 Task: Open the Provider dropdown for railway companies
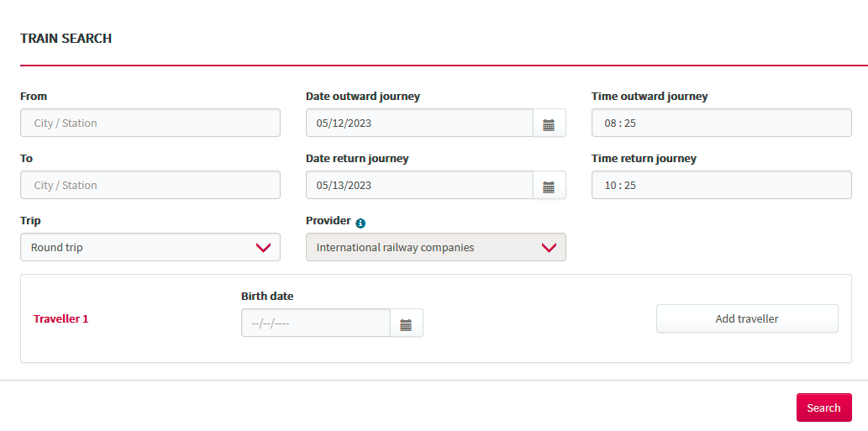(435, 247)
